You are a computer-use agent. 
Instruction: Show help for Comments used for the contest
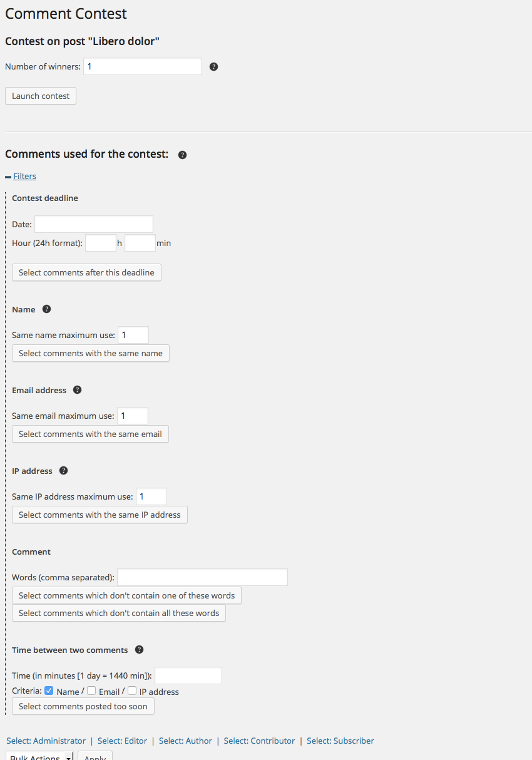[x=182, y=155]
